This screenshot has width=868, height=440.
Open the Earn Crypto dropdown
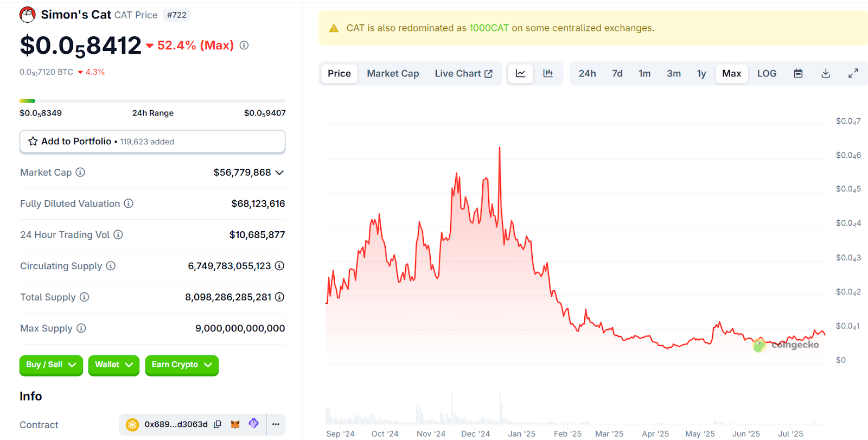click(182, 365)
